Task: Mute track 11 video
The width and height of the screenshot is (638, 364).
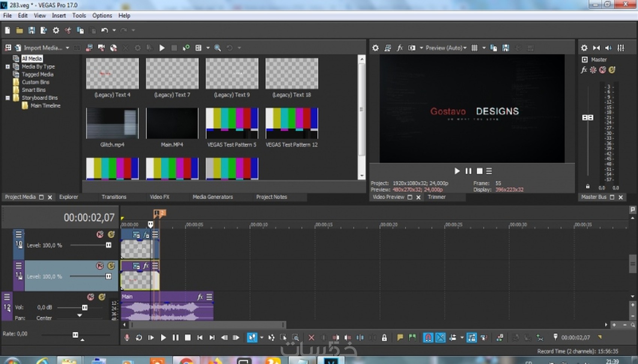Action: [100, 266]
